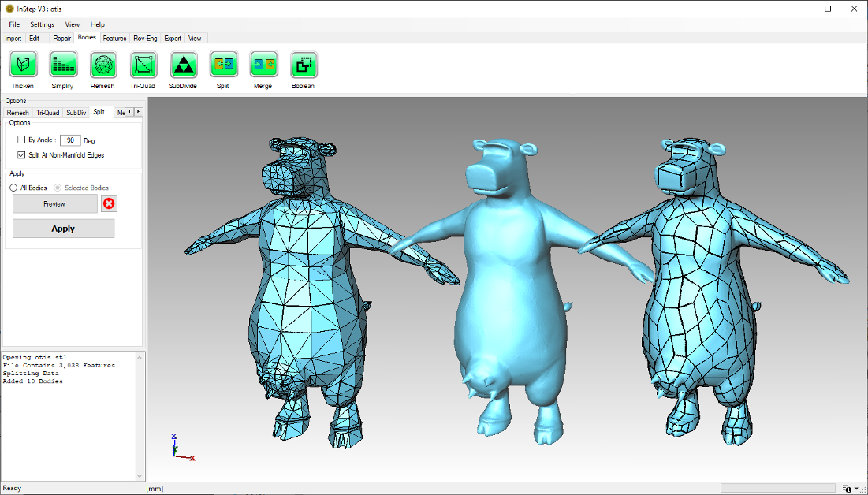
Task: Switch to the Import ribbon tab
Action: tap(13, 38)
